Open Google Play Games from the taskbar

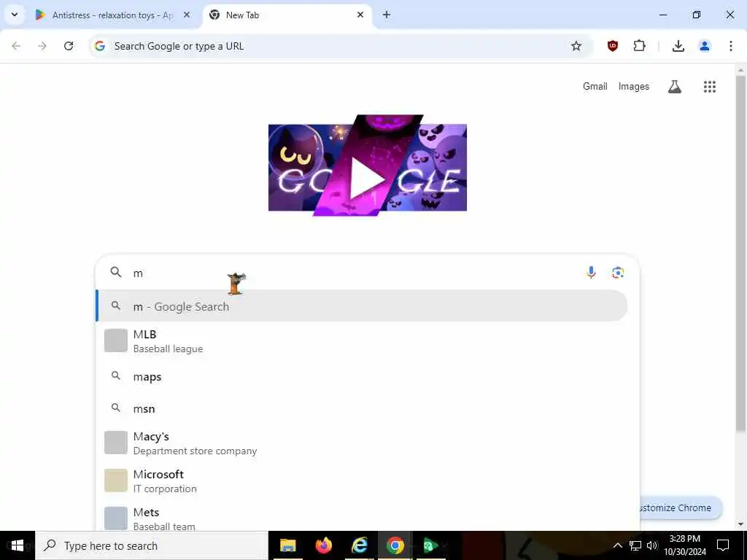pyautogui.click(x=430, y=545)
